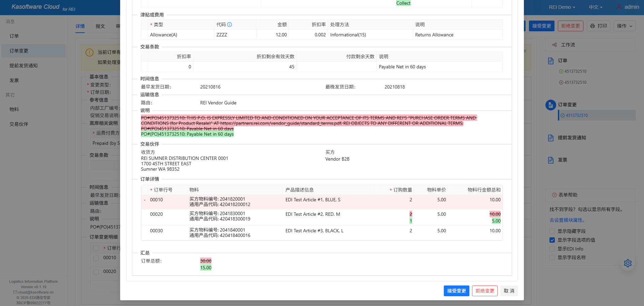Click the 工作流 workflow icon
This screenshot has width=644, height=306.
coord(554,45)
